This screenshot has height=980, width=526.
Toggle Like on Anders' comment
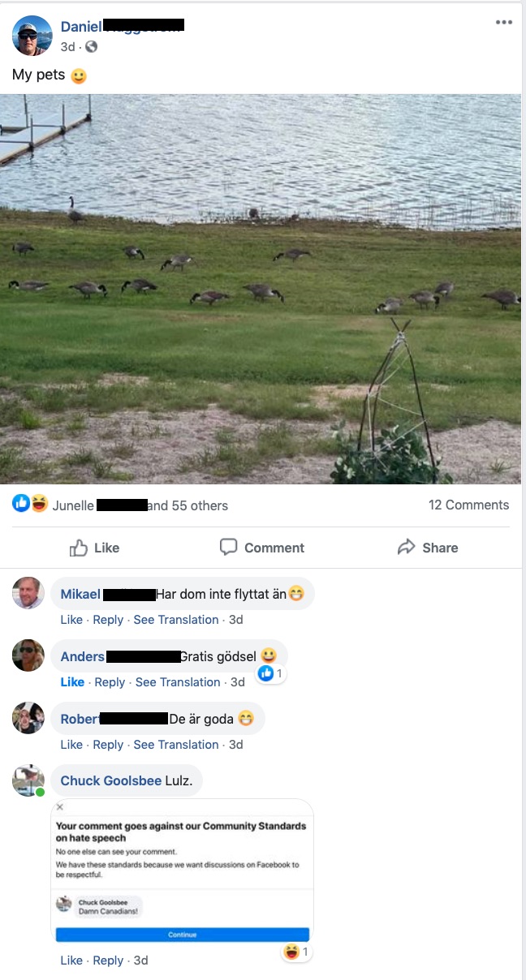[72, 682]
